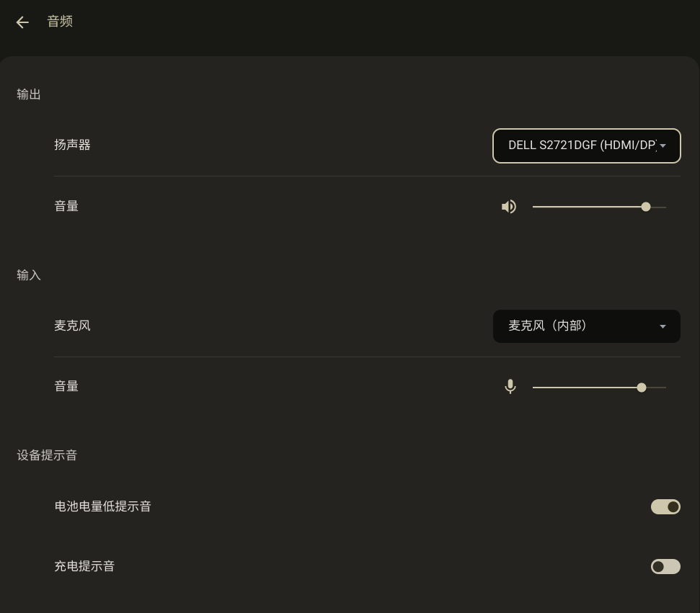Mute output using the speaker icon

(x=509, y=207)
